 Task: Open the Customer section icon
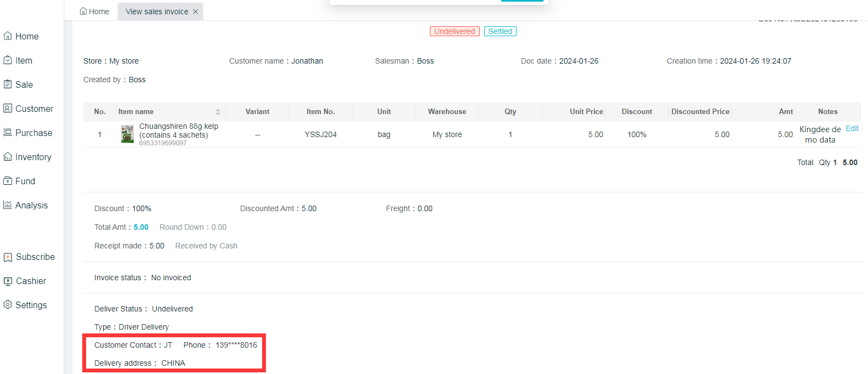[x=8, y=109]
